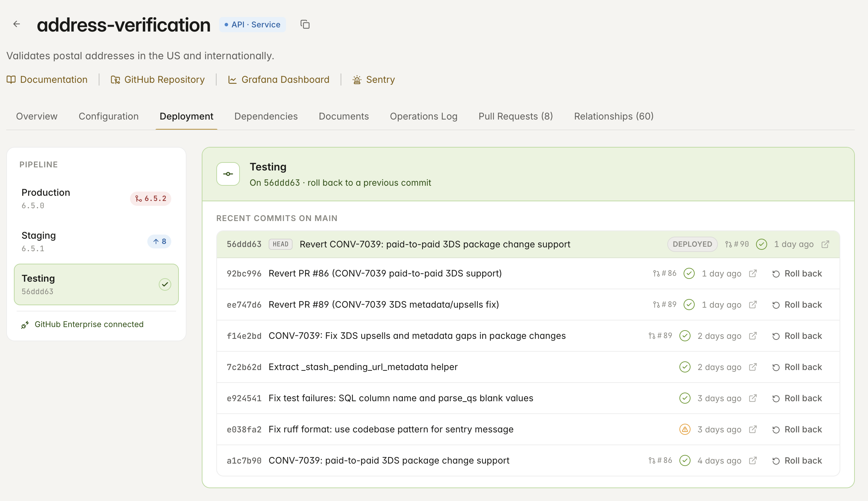Click the check status icon on commit 92bc996
The image size is (868, 501).
point(689,273)
